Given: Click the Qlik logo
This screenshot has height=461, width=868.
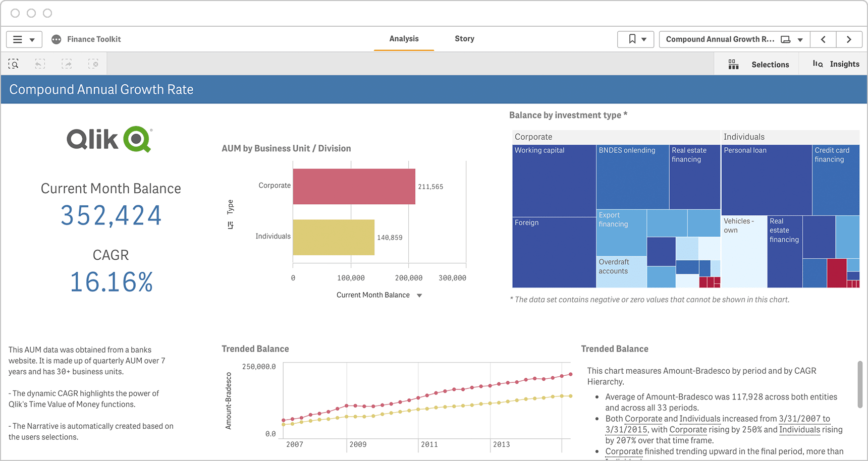Looking at the screenshot, I should pos(110,139).
